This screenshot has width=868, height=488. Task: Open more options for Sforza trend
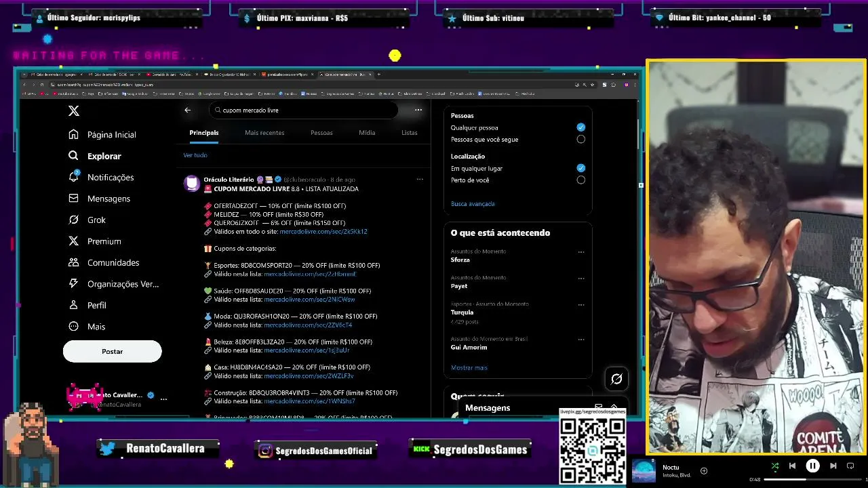pos(581,251)
